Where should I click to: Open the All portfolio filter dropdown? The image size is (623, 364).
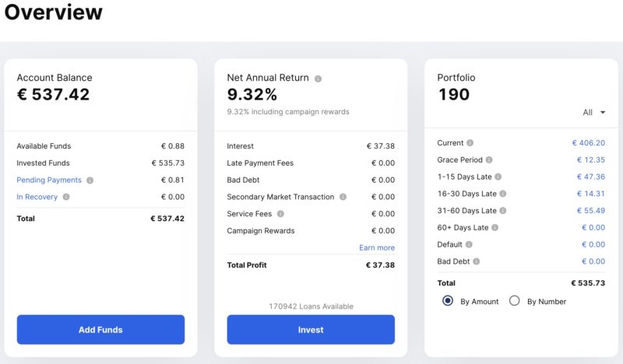[x=593, y=113]
